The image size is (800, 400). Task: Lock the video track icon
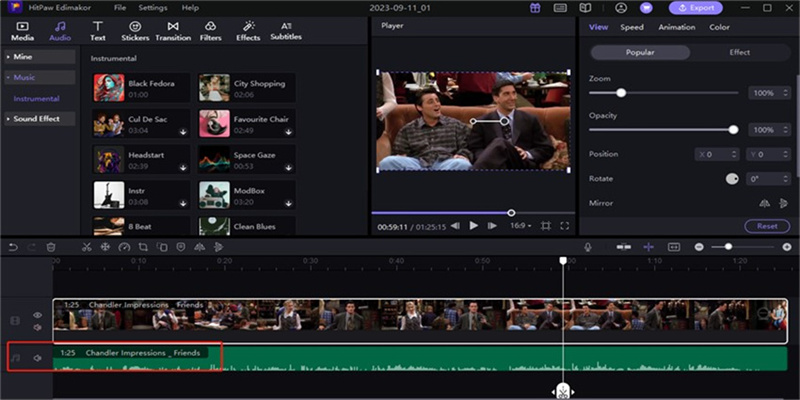pyautogui.click(x=15, y=321)
